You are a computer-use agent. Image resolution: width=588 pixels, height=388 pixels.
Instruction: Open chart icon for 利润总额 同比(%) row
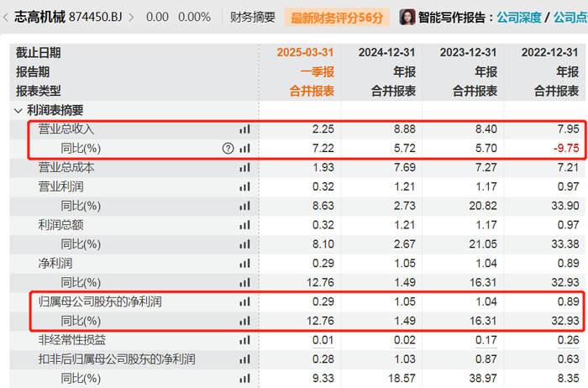(245, 244)
